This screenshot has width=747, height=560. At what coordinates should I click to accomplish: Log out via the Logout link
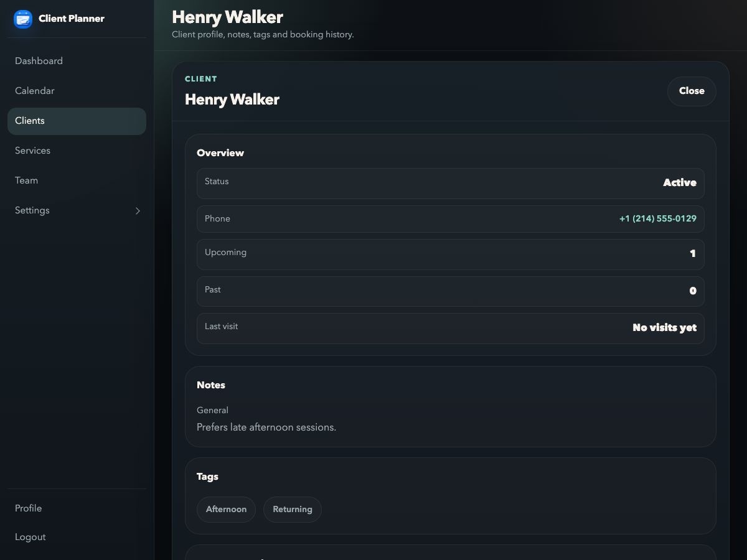[x=77, y=537]
